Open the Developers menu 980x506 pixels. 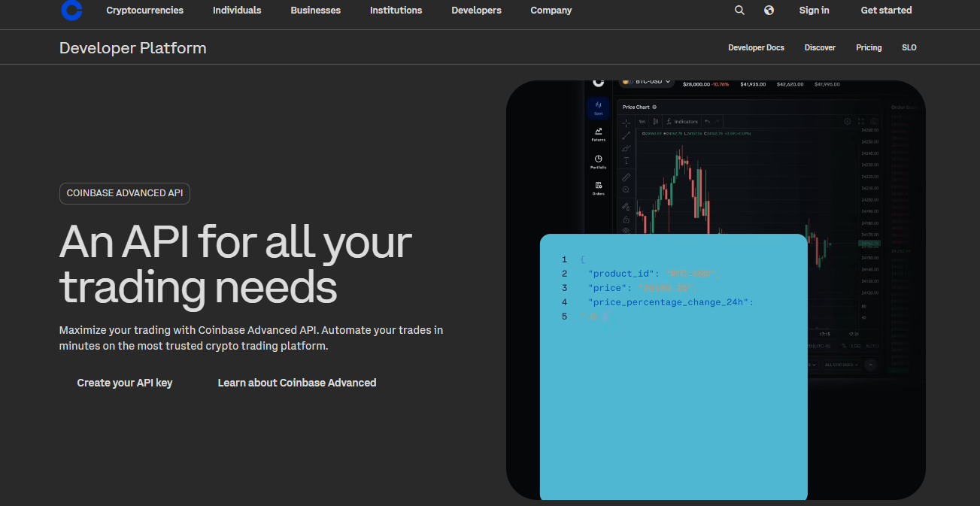point(476,11)
